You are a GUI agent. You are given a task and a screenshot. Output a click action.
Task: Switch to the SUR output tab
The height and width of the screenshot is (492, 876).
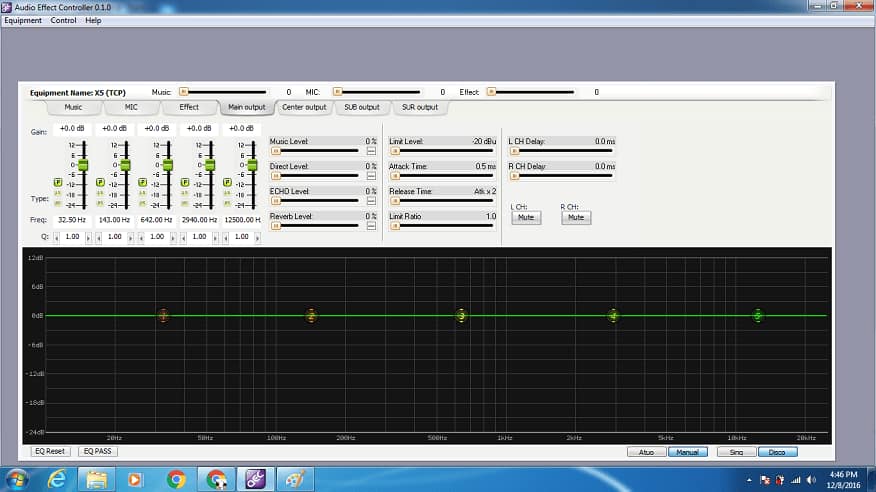[420, 107]
